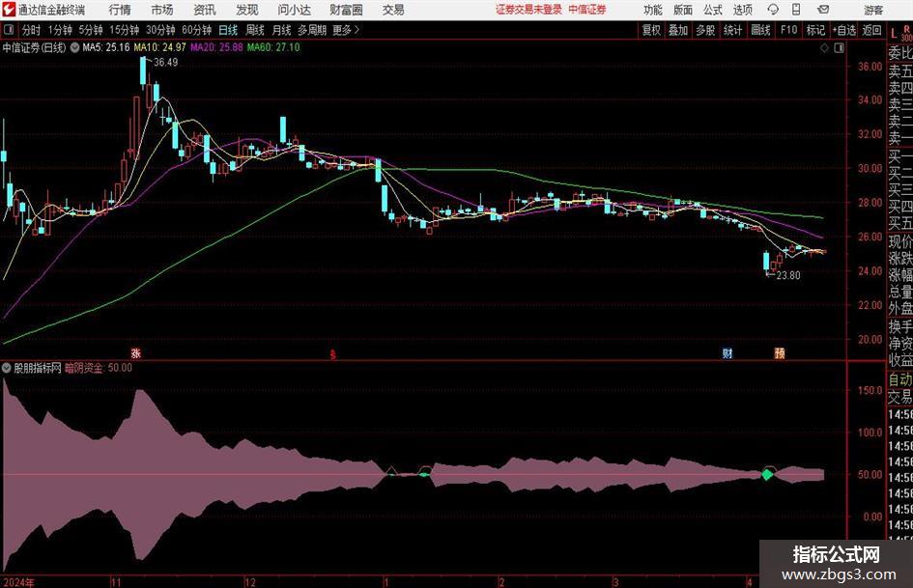Switch to the 60分钟 period tab
The width and height of the screenshot is (913, 588).
tap(197, 30)
